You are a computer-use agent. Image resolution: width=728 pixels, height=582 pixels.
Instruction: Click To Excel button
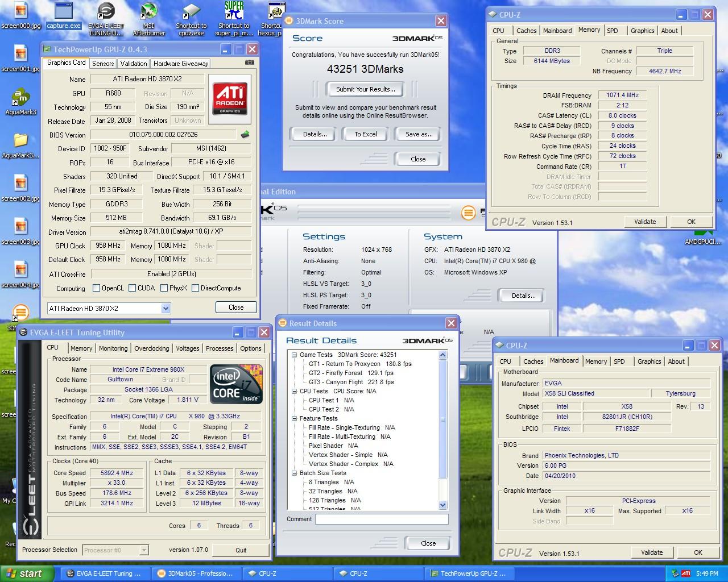click(x=366, y=134)
